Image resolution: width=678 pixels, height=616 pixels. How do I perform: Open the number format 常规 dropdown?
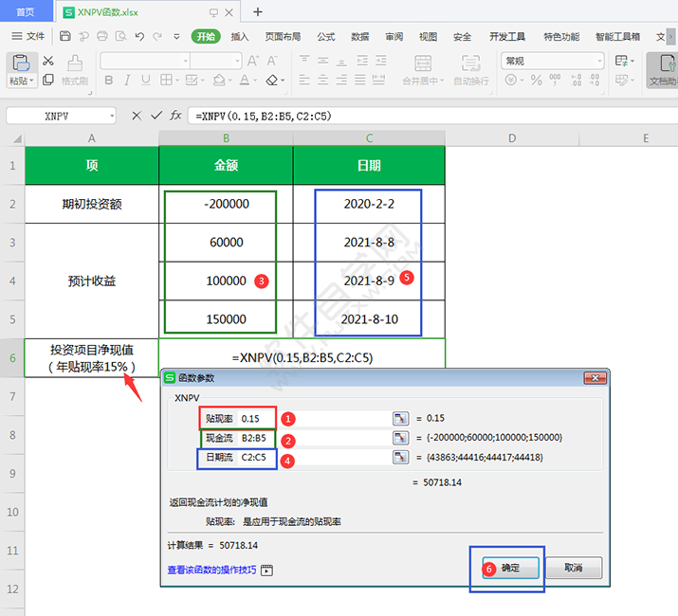pyautogui.click(x=599, y=61)
